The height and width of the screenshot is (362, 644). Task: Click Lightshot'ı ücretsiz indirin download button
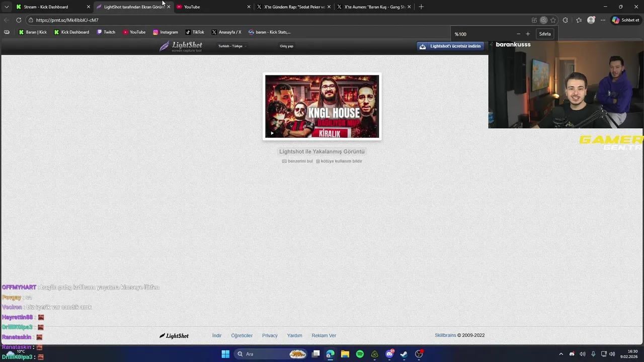450,46
